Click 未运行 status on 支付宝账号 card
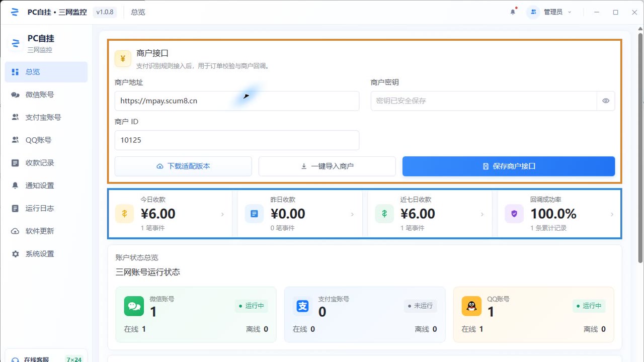 click(420, 306)
